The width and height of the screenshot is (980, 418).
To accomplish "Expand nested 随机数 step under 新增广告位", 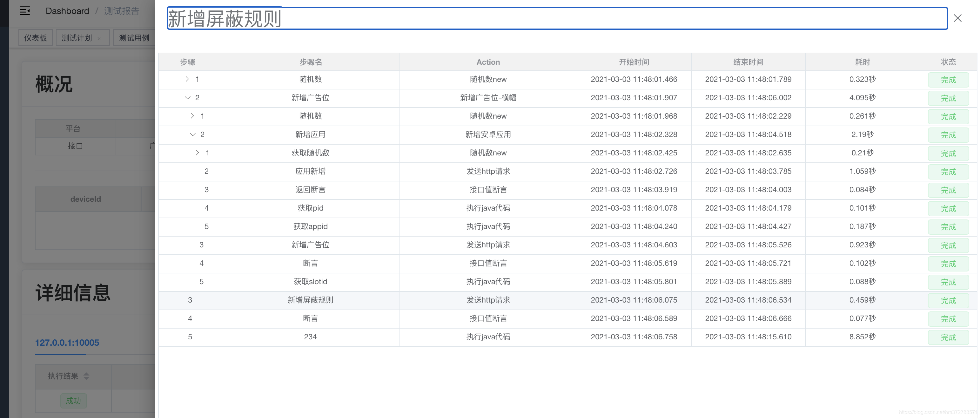I will pyautogui.click(x=192, y=116).
